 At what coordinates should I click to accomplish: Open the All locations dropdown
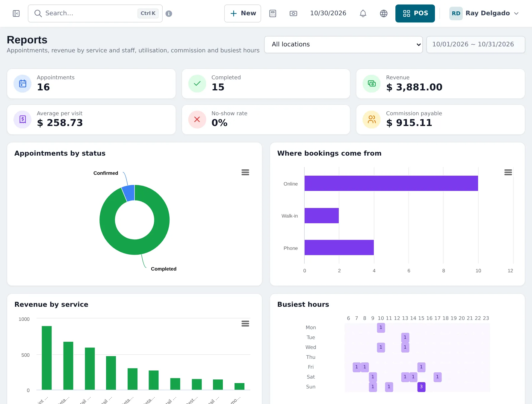(x=343, y=45)
